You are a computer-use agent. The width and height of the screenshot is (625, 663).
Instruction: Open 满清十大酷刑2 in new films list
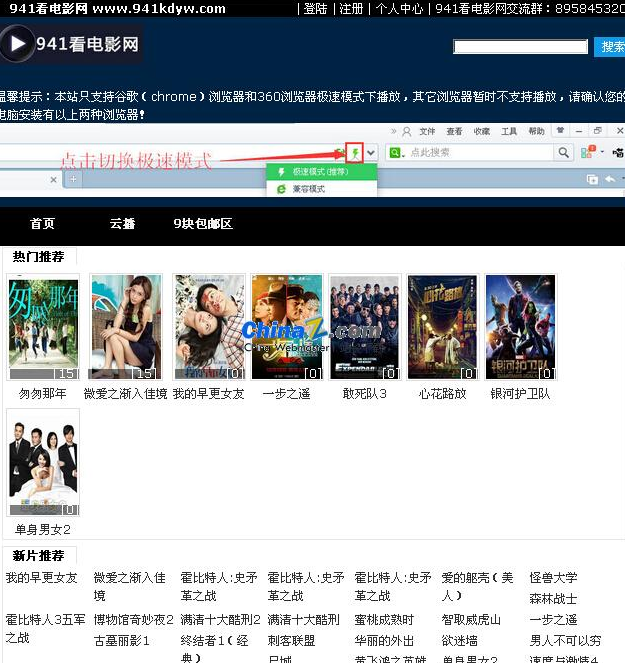[x=220, y=620]
